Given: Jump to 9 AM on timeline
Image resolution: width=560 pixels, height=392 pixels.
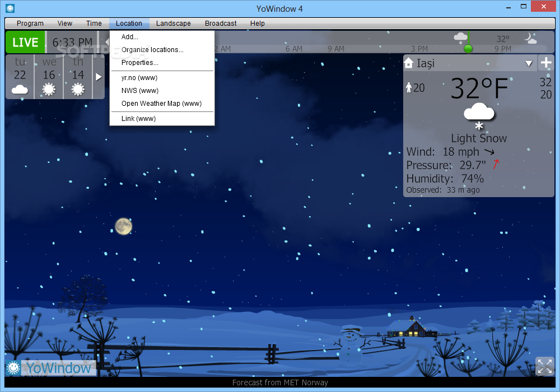Looking at the screenshot, I should (336, 49).
